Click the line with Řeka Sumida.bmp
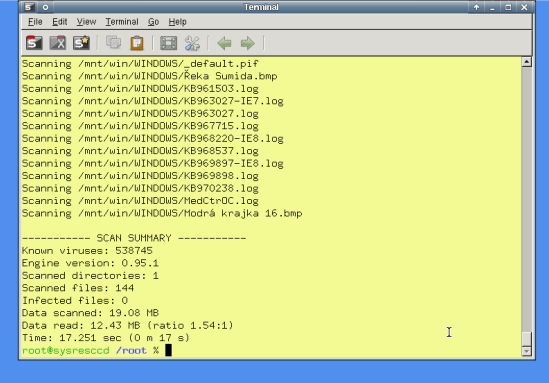This screenshot has height=383, width=549. click(x=150, y=76)
